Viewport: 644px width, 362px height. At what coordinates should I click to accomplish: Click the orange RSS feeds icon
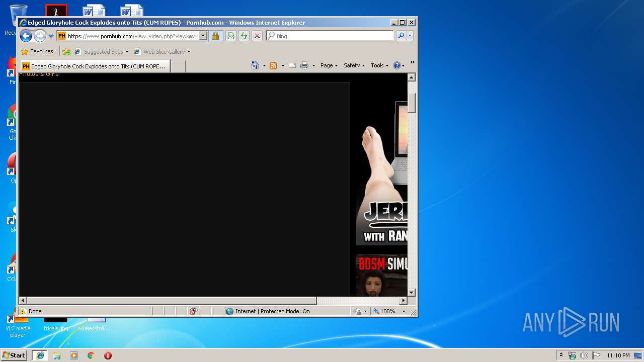point(273,65)
